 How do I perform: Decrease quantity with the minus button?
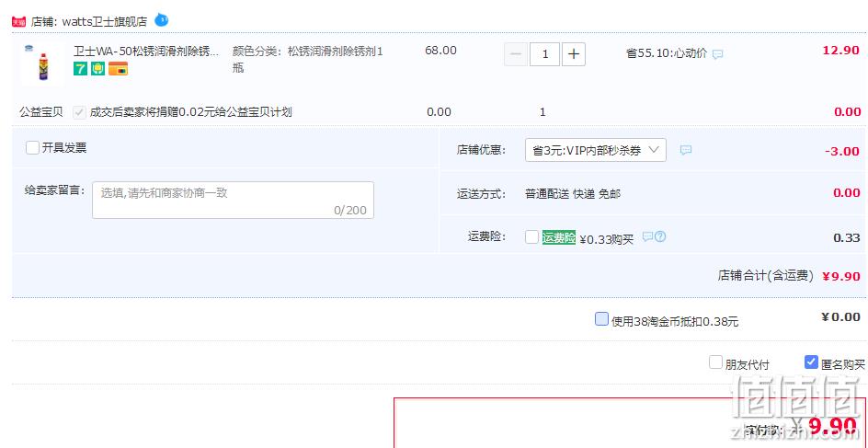(x=515, y=54)
